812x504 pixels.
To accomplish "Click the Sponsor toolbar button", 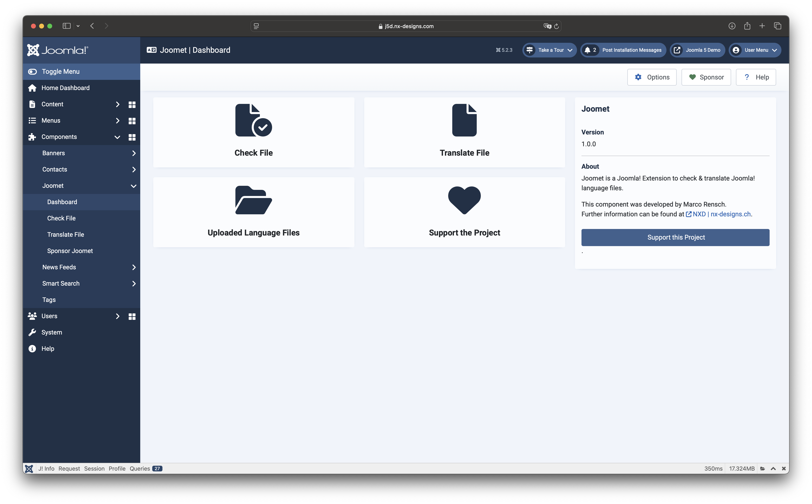I will tap(706, 77).
